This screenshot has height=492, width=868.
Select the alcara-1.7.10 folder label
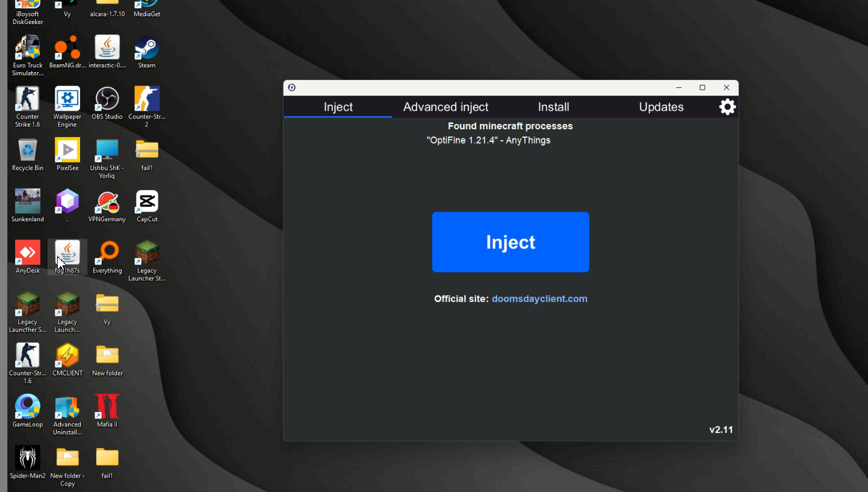pos(107,14)
